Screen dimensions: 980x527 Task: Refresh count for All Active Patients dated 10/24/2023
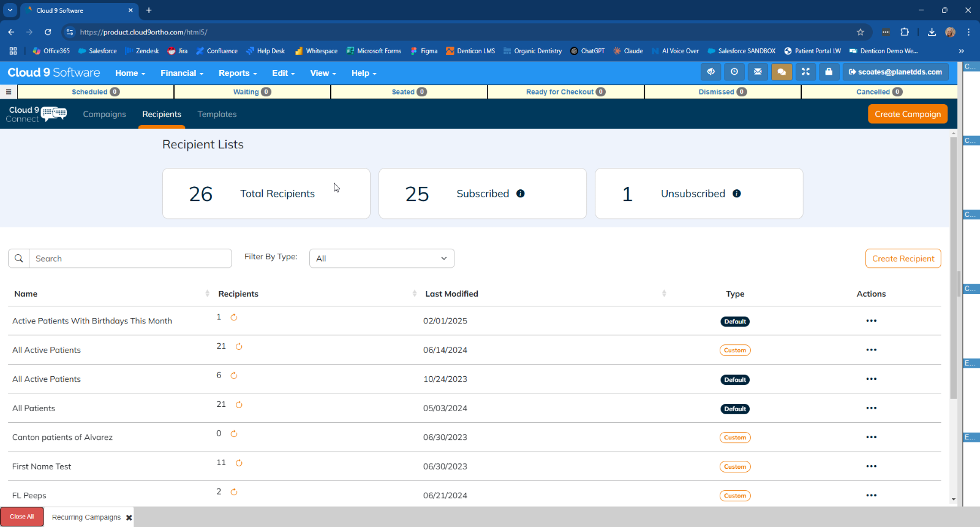234,376
